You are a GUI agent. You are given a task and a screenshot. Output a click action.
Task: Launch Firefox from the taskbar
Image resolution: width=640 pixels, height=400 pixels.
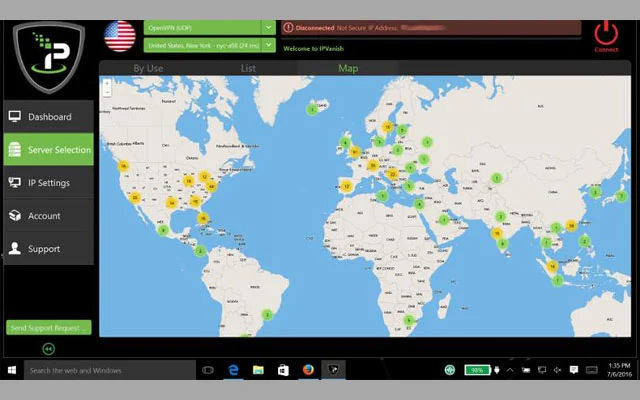309,370
